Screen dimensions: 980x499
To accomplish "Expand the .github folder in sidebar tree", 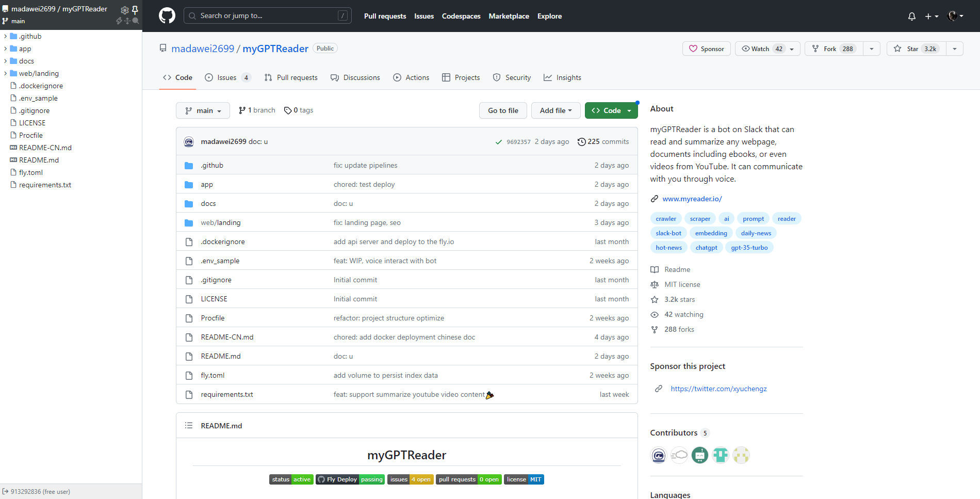I will [x=6, y=36].
